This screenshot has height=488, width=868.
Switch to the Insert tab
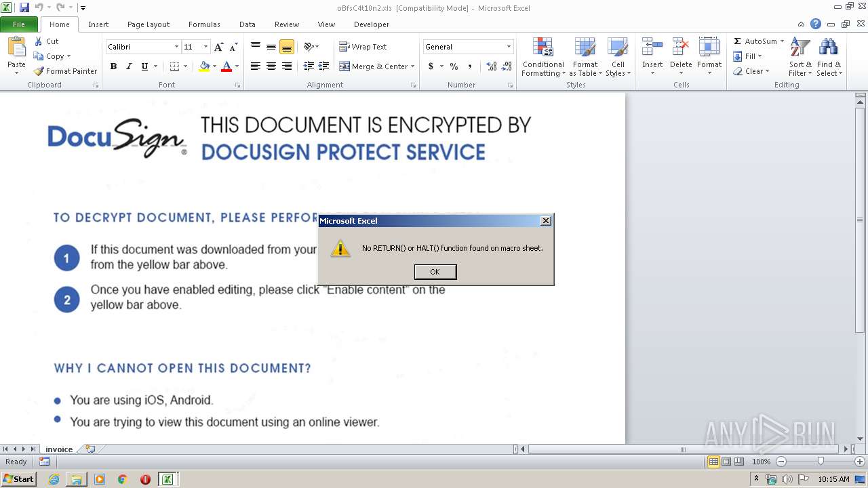[98, 24]
